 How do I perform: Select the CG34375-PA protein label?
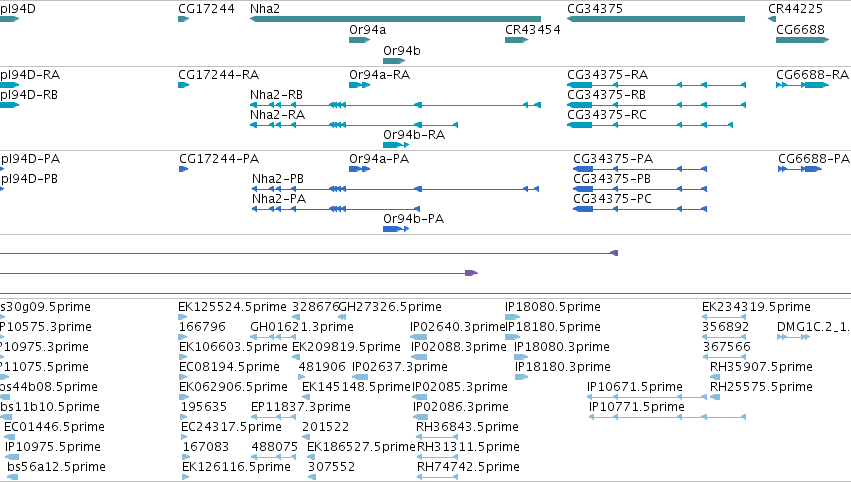click(x=613, y=159)
